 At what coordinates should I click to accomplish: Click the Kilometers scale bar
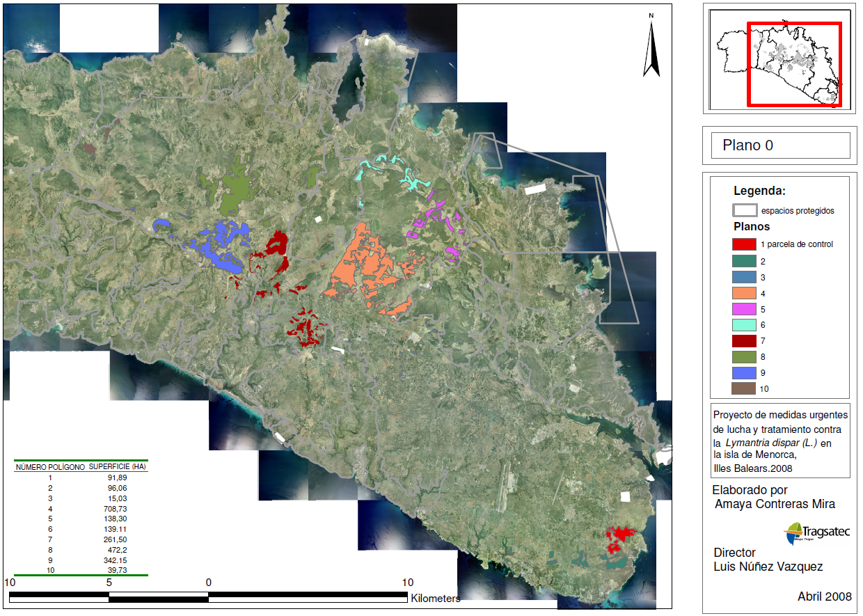pos(209,597)
